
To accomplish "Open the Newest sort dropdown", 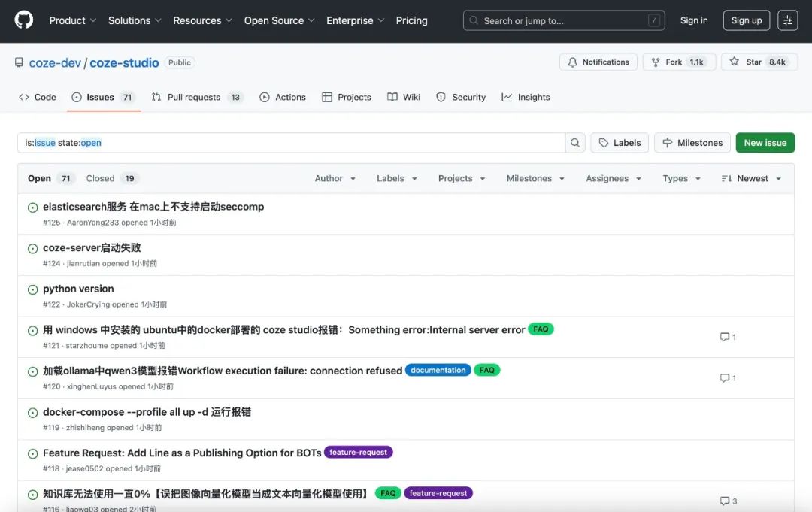I will pos(752,179).
